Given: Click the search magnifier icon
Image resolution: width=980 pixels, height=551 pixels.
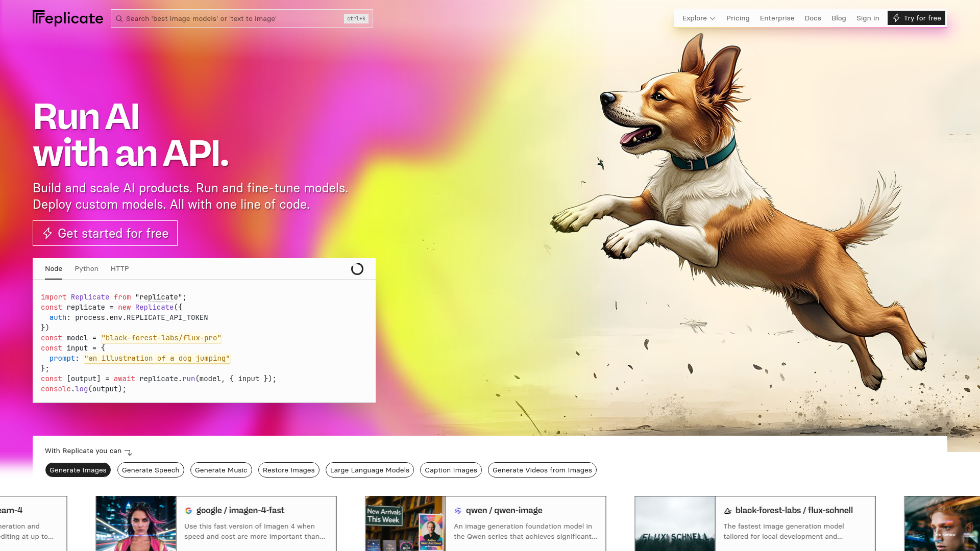Looking at the screenshot, I should (119, 19).
